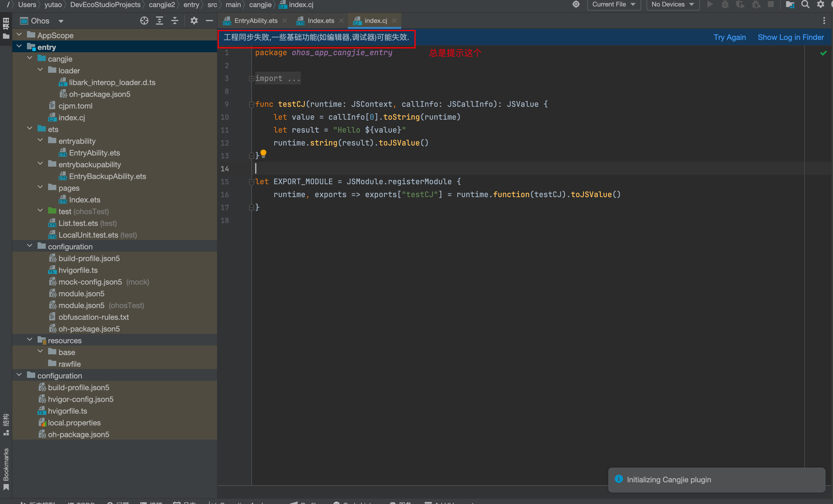Open libark_interop_loader.d.ts file
The image size is (833, 504).
coord(112,82)
